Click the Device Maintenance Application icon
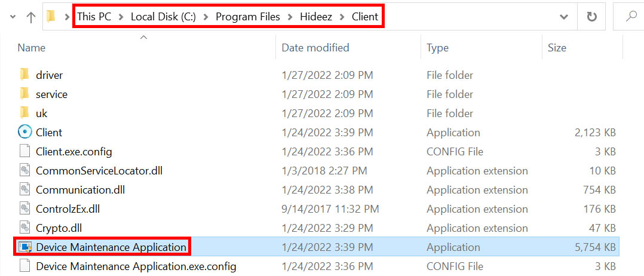644x276 pixels. pyautogui.click(x=24, y=247)
